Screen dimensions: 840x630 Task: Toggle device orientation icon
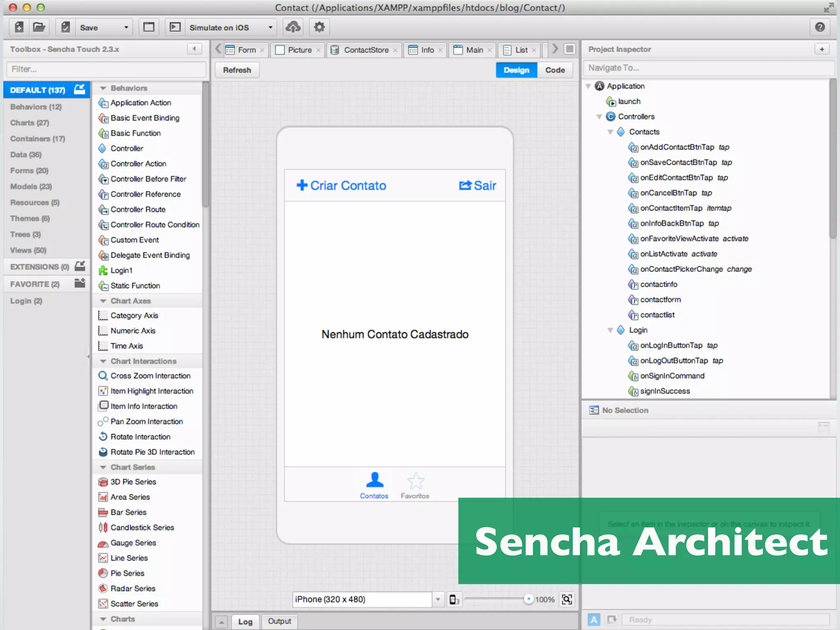tap(454, 599)
